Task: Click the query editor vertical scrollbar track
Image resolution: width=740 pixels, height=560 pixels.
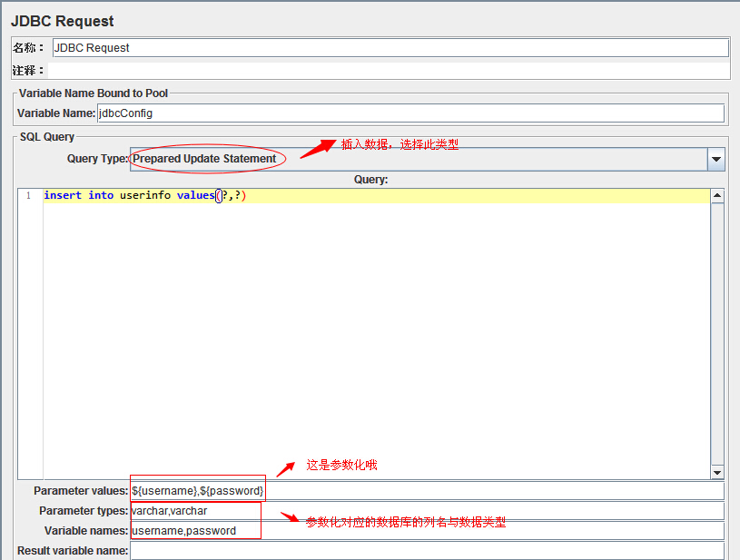Action: pyautogui.click(x=717, y=334)
